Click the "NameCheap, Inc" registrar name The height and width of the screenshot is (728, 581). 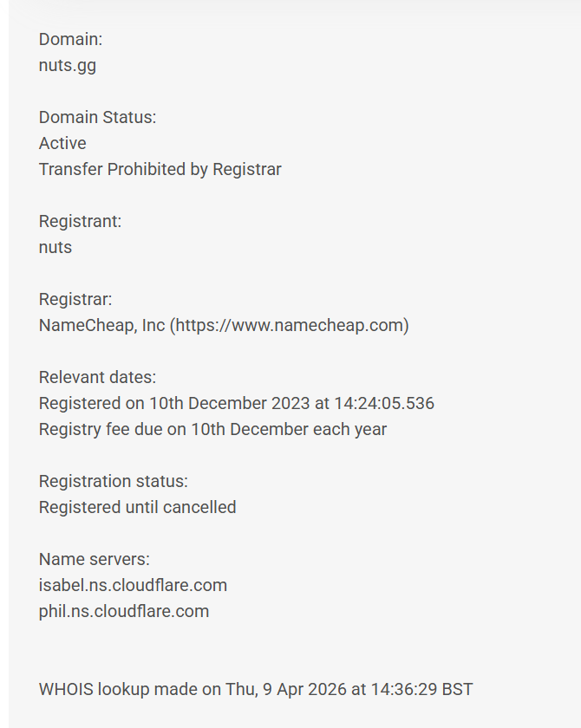pyautogui.click(x=101, y=325)
